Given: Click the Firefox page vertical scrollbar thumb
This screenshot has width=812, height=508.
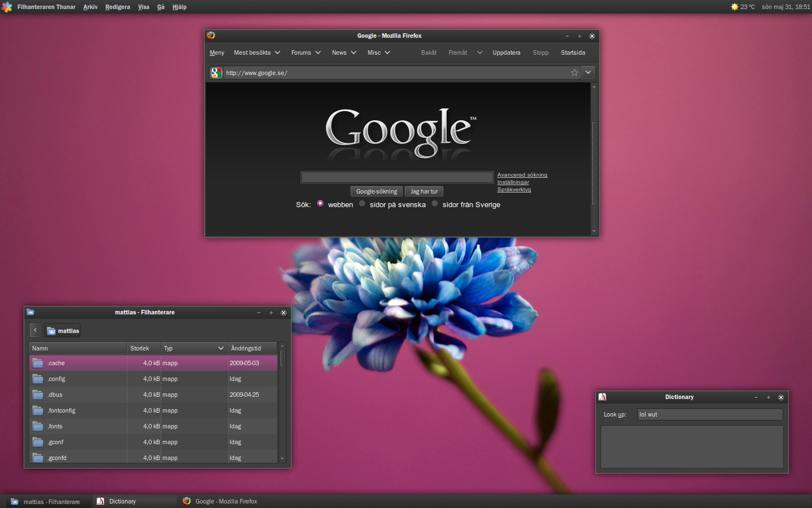Looking at the screenshot, I should [x=594, y=163].
